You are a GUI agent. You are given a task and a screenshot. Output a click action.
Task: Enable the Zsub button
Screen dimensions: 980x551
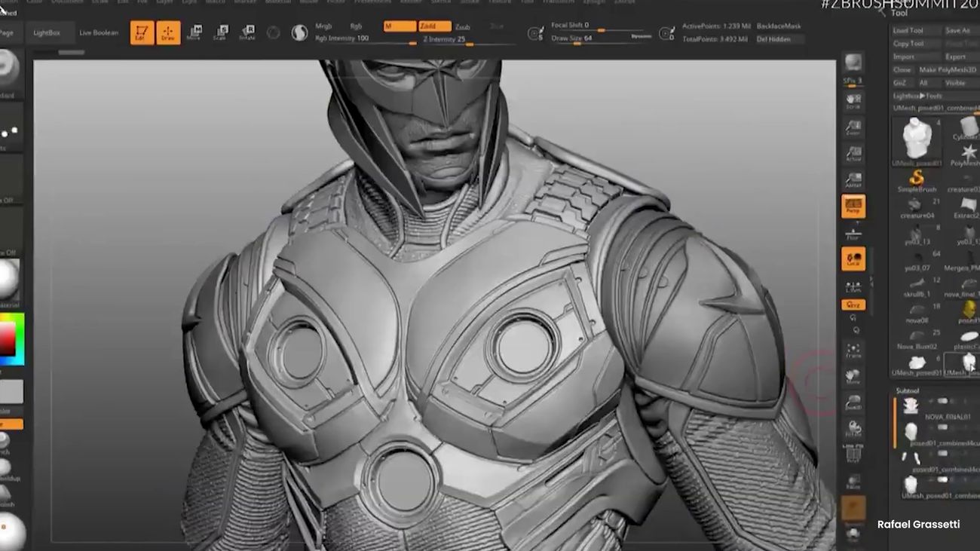point(462,26)
